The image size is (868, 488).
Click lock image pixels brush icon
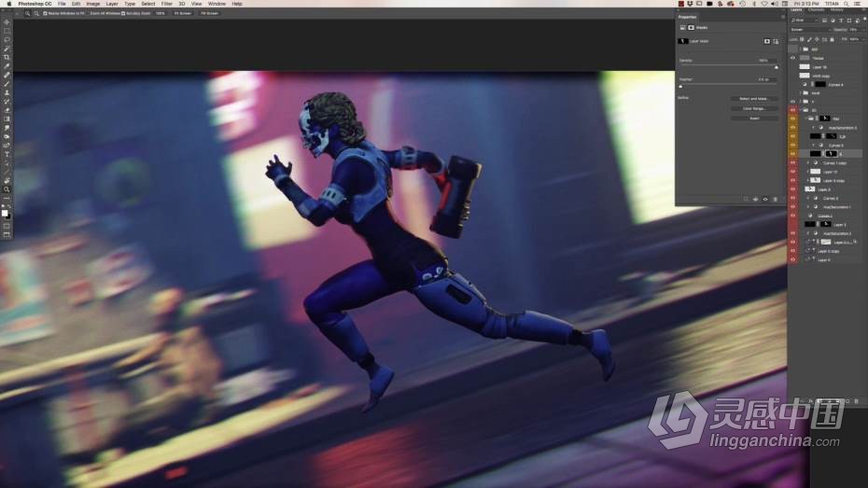809,39
